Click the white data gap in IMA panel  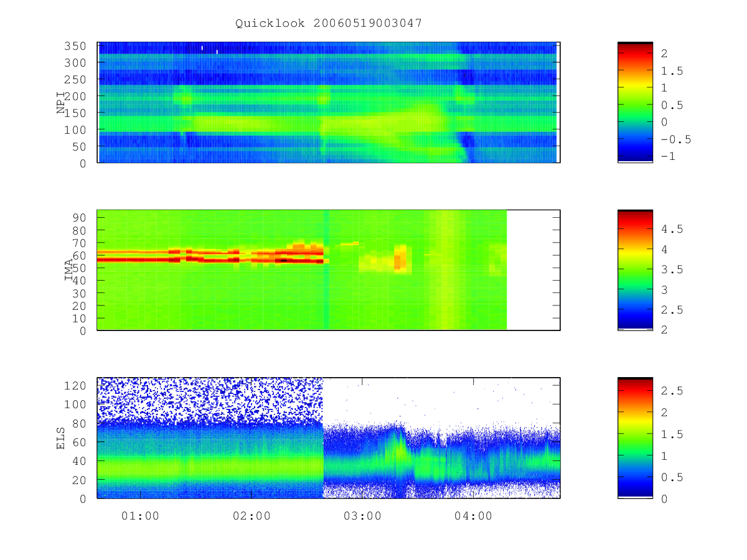point(533,270)
